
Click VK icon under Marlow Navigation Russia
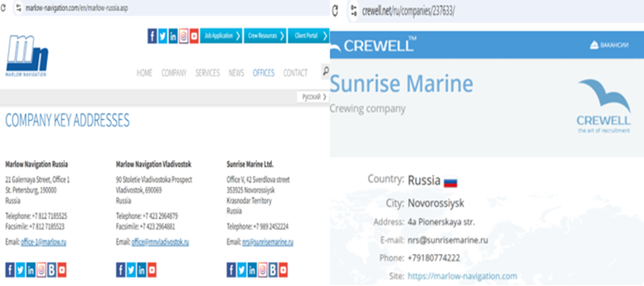[51, 270]
